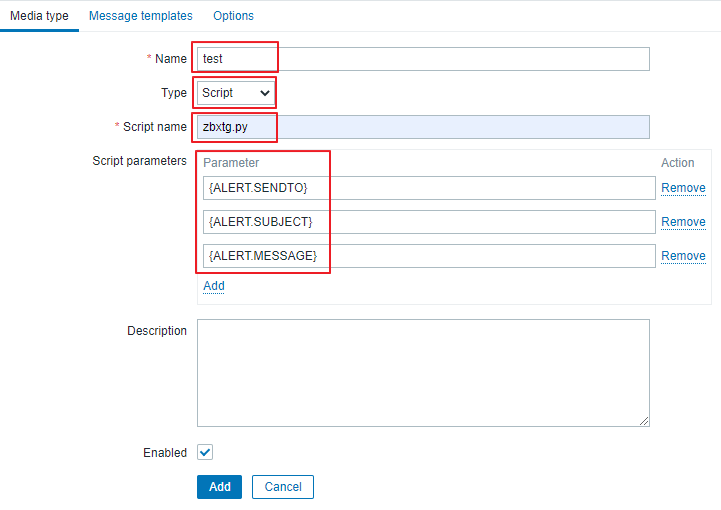Click the blue Add button
The height and width of the screenshot is (510, 721).
pos(219,487)
